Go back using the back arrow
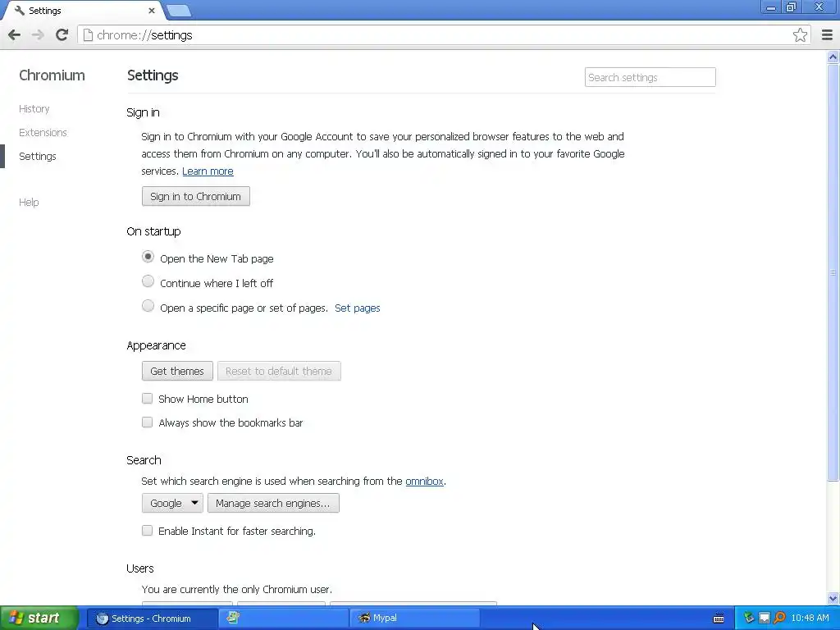Screen dimensions: 840x630 [x=15, y=35]
